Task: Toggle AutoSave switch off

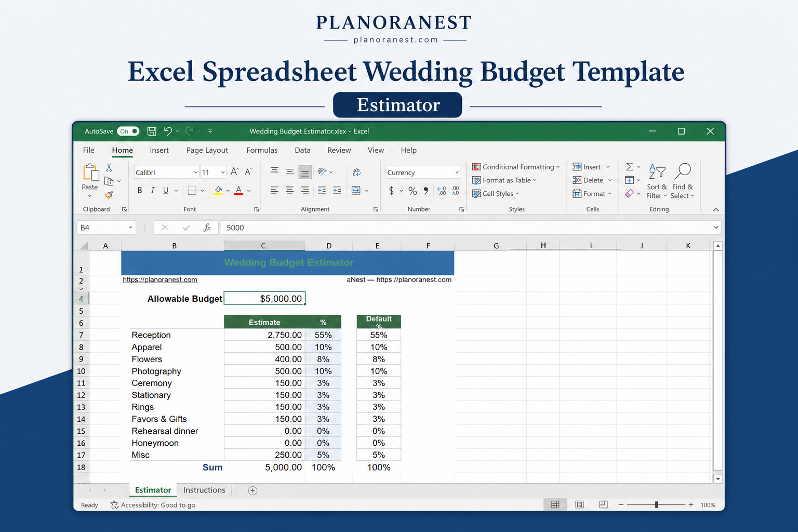Action: (x=128, y=131)
